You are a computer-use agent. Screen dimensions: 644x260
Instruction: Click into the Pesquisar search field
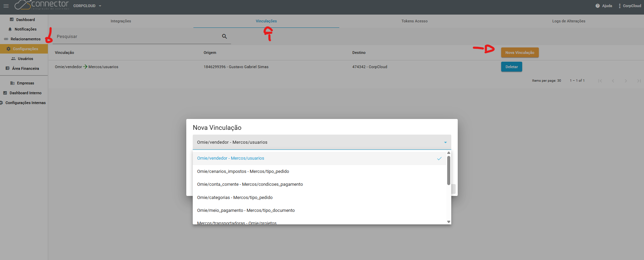136,37
